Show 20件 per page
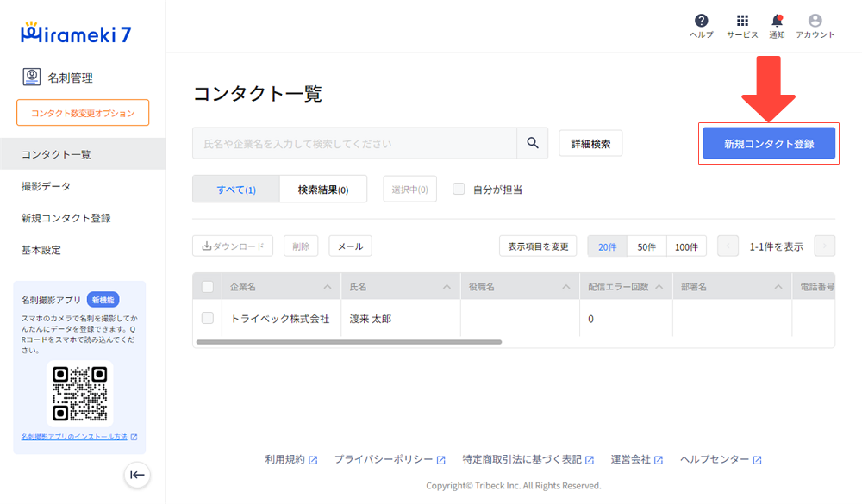The height and width of the screenshot is (504, 862). click(x=608, y=246)
